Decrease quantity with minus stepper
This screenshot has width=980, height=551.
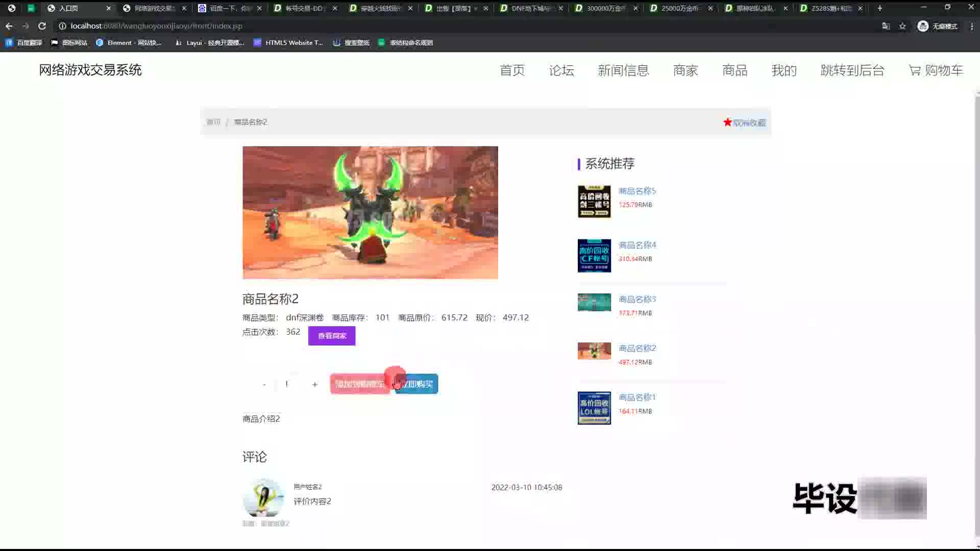click(x=264, y=384)
